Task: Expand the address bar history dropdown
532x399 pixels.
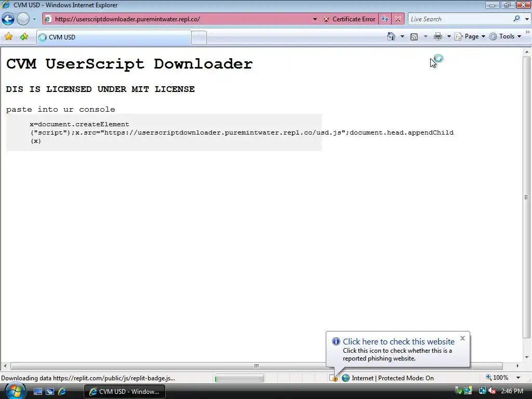Action: point(315,19)
